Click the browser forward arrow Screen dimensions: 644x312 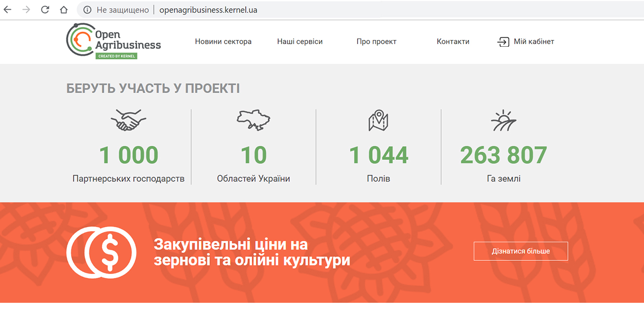click(26, 10)
